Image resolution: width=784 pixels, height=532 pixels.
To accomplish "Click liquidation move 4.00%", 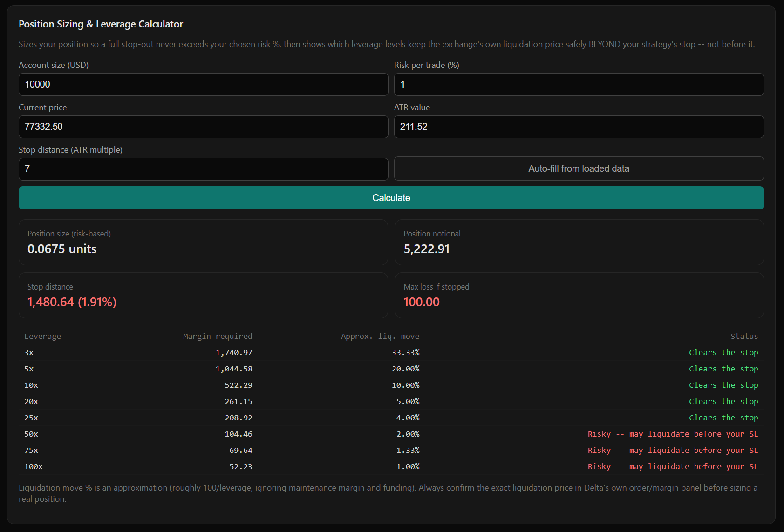I will 408,418.
